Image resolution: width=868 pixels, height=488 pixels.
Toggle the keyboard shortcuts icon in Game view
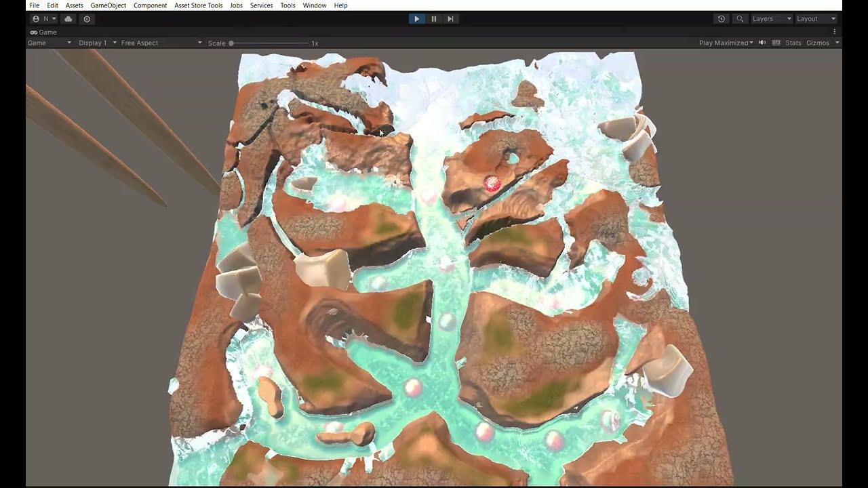click(776, 43)
